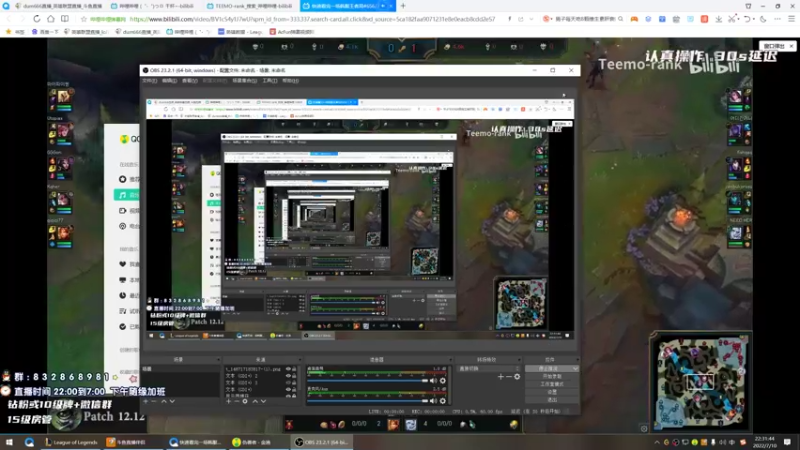Click the browser address bar URL
Screen dimensions: 800x450
(x=312, y=19)
